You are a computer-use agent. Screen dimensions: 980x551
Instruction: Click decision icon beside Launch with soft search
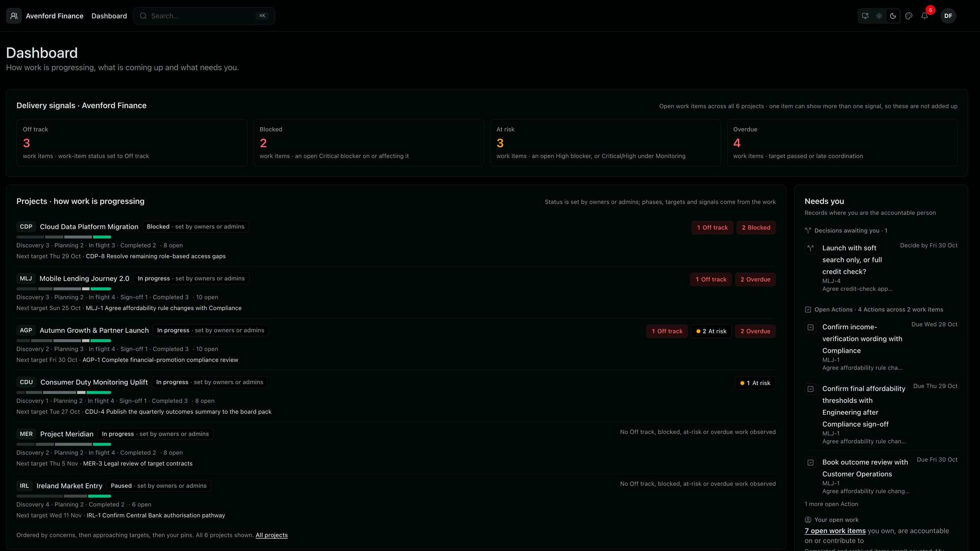(x=811, y=248)
